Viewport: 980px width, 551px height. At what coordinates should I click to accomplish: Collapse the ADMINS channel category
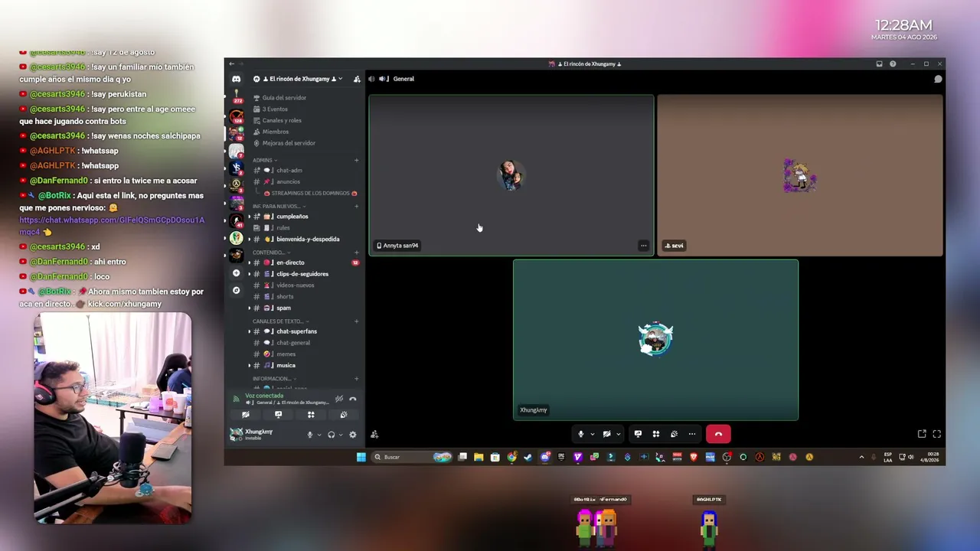tap(264, 160)
